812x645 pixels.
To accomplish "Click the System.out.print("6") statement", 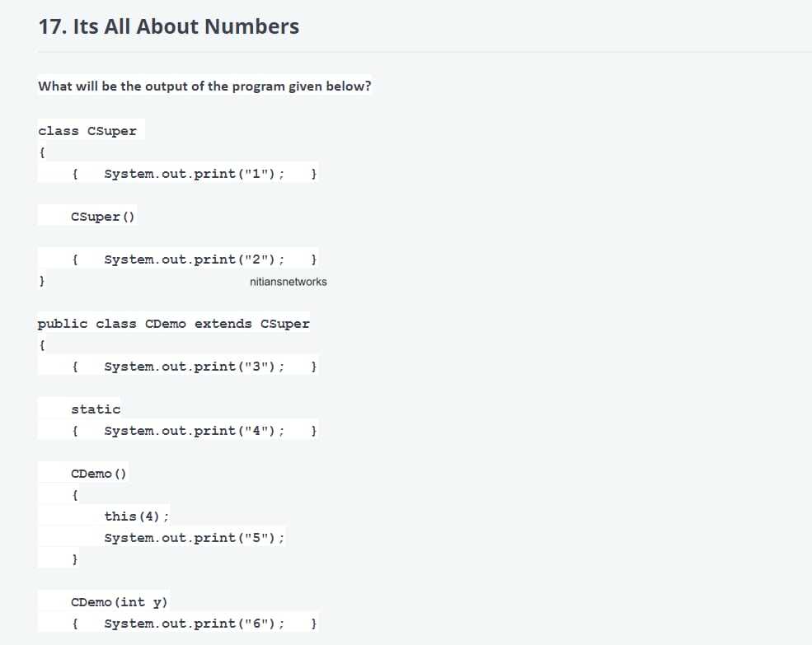I will pos(195,624).
